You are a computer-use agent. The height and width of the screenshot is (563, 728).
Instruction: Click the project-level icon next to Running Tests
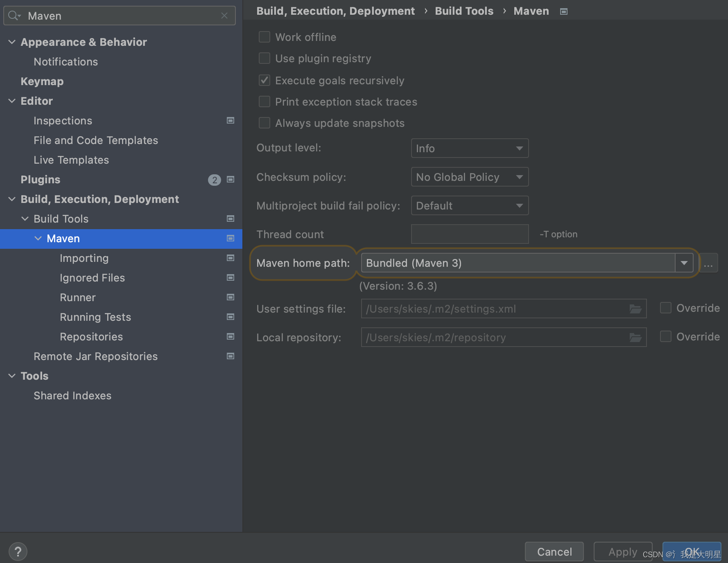231,317
